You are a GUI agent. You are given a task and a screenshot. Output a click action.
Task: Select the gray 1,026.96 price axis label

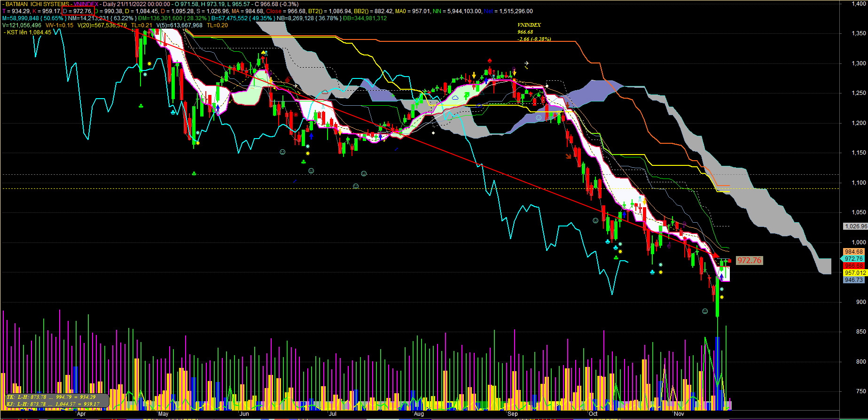pos(855,226)
